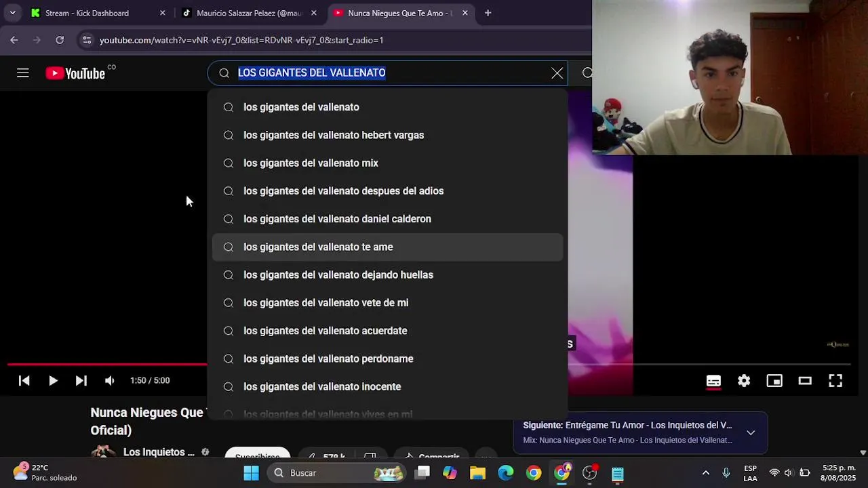This screenshot has height=488, width=868.
Task: Pick suggestion "los gigantes del vallenato despues del adios"
Action: (x=387, y=191)
